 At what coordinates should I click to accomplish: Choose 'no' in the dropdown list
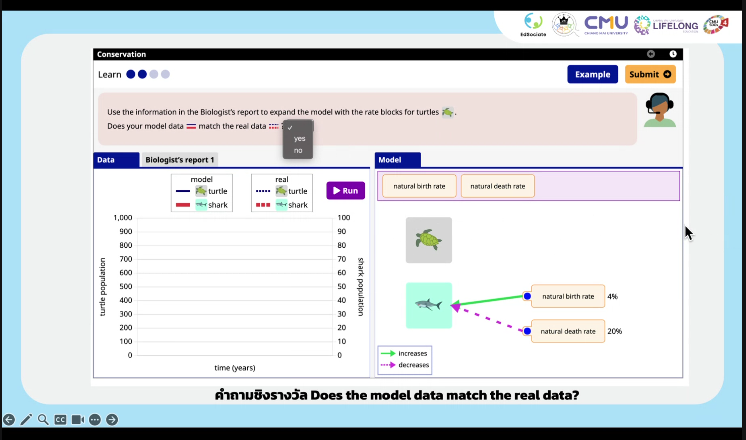pos(298,151)
